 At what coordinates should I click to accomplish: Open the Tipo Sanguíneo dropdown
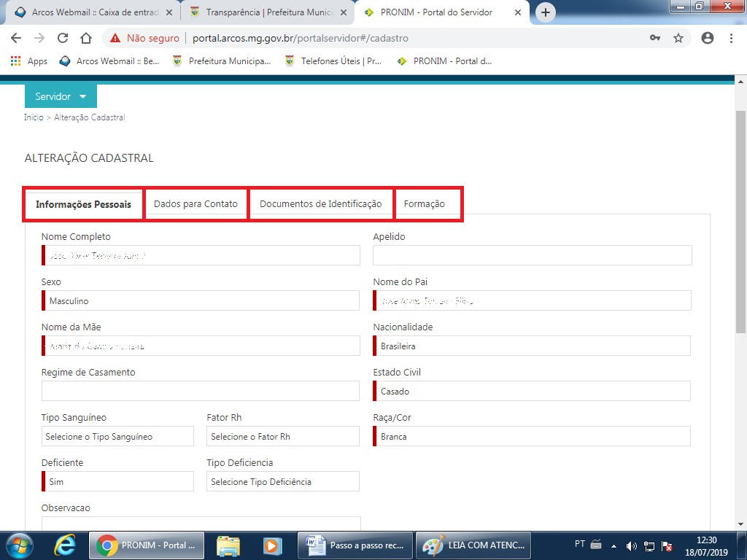coord(117,437)
